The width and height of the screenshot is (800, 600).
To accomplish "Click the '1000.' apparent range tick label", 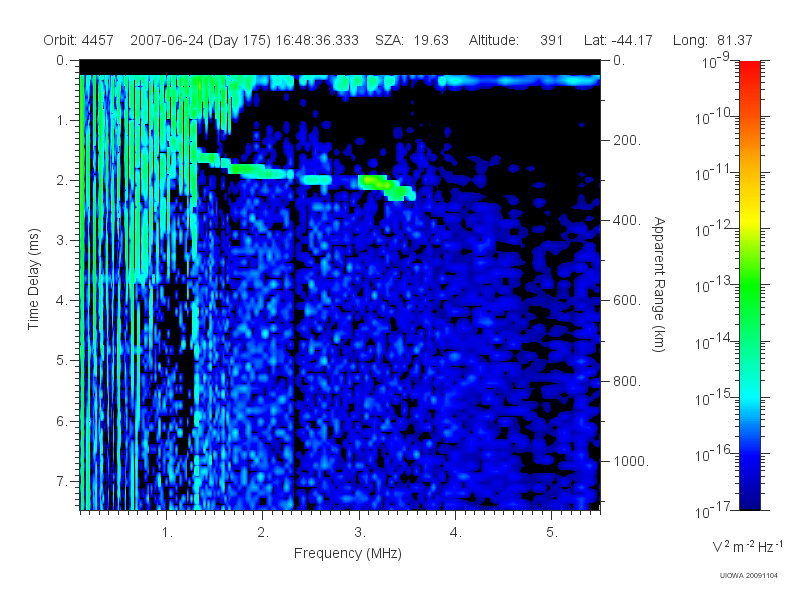I will click(x=631, y=461).
